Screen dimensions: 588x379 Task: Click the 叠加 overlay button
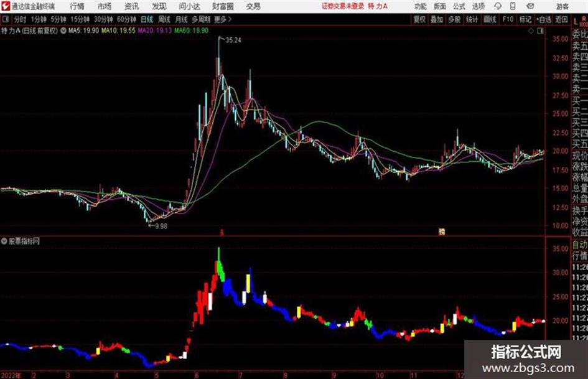pos(437,19)
